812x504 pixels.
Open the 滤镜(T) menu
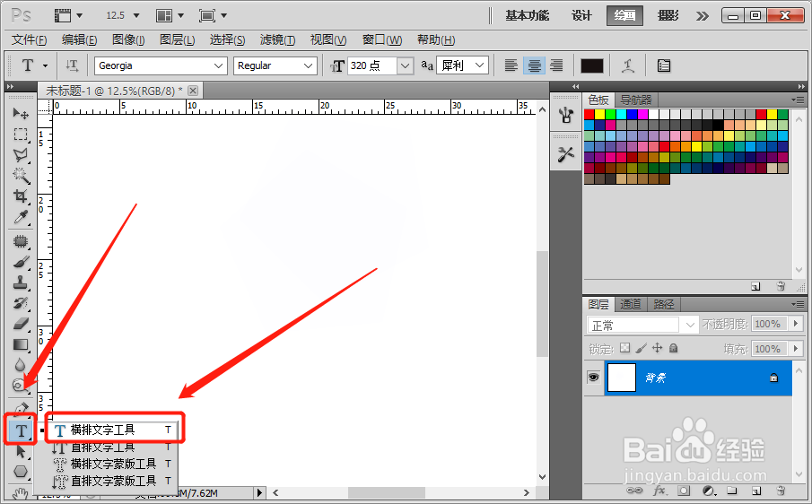[277, 39]
